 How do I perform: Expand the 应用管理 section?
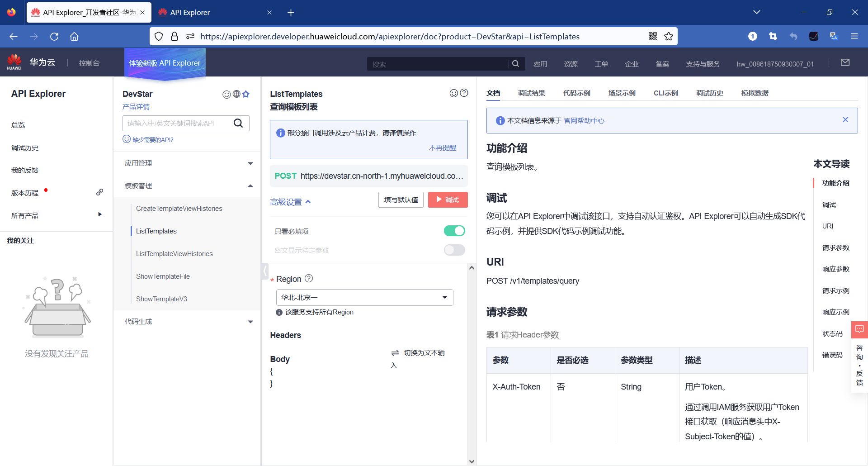click(x=187, y=163)
